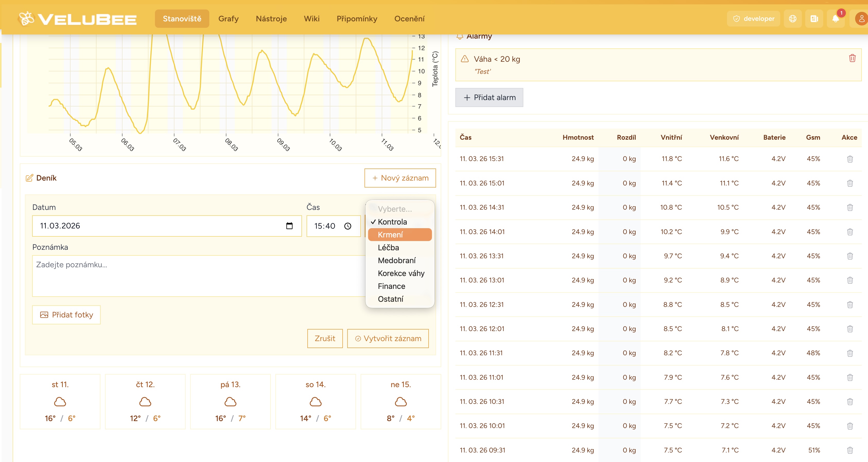
Task: Select Krmení from the type dropdown
Action: (x=399, y=235)
